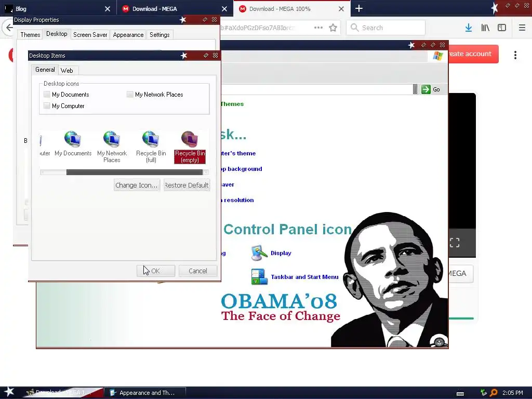Open the desktop background link in Control Panel
The height and width of the screenshot is (399, 532).
241,169
